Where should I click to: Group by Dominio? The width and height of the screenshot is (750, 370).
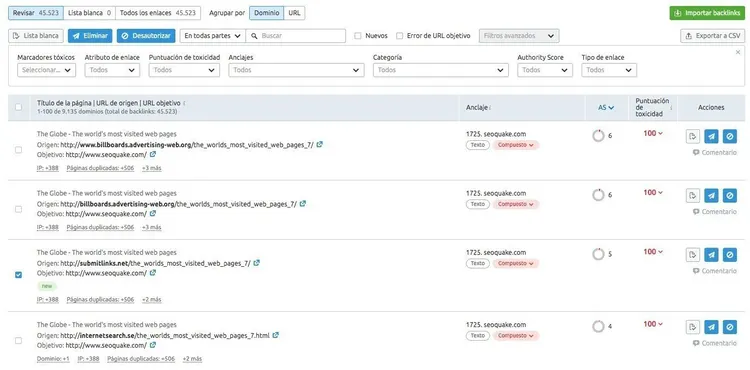pos(266,13)
